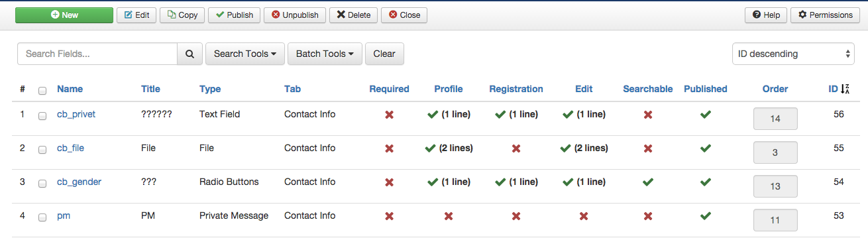Screen dimensions: 868x240
Task: Toggle Required X icon for cb_privet
Action: [390, 115]
